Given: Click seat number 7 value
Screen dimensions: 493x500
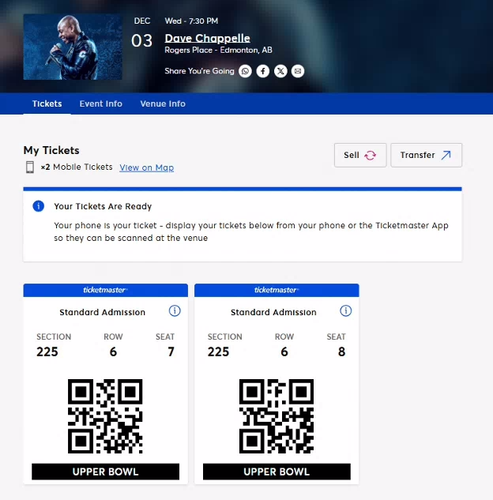Looking at the screenshot, I should pyautogui.click(x=171, y=352).
